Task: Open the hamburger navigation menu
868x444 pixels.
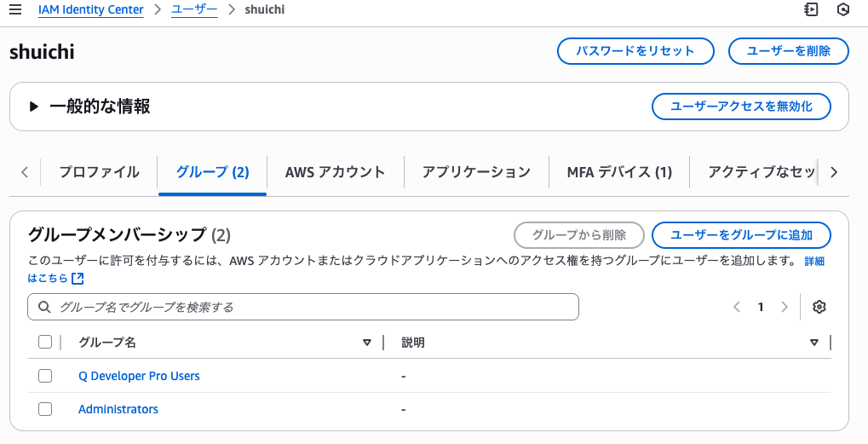Action: tap(15, 9)
